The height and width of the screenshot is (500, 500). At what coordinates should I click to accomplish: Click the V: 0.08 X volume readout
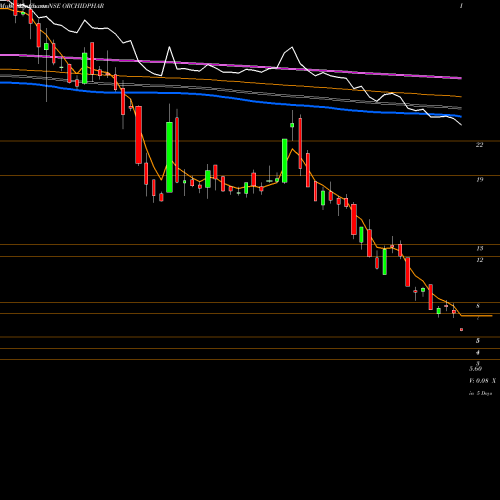click(482, 381)
